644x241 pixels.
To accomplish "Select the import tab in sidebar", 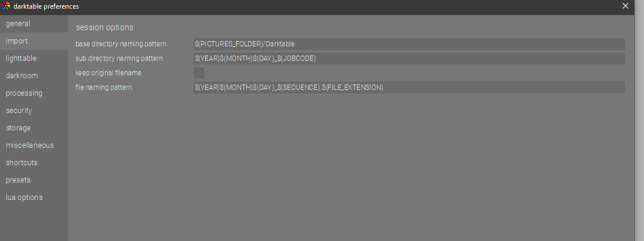I will click(17, 41).
